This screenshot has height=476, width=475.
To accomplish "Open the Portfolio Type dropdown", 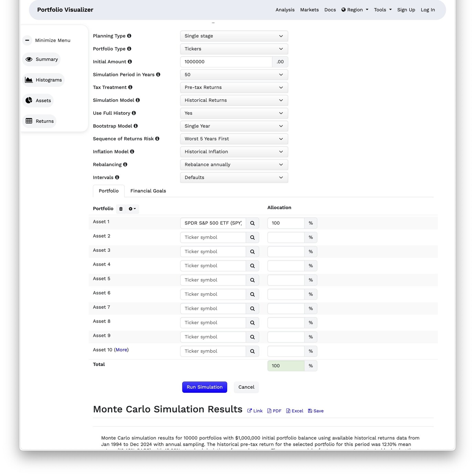I will click(234, 49).
